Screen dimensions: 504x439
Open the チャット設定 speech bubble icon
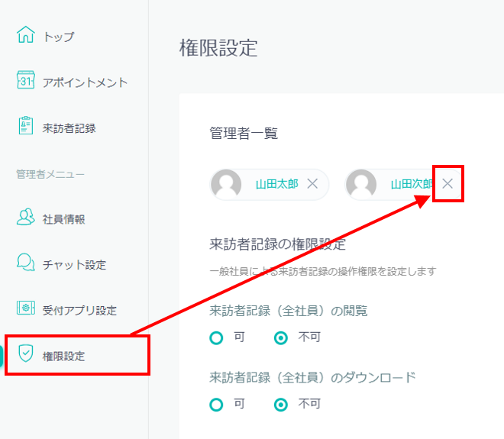[26, 263]
